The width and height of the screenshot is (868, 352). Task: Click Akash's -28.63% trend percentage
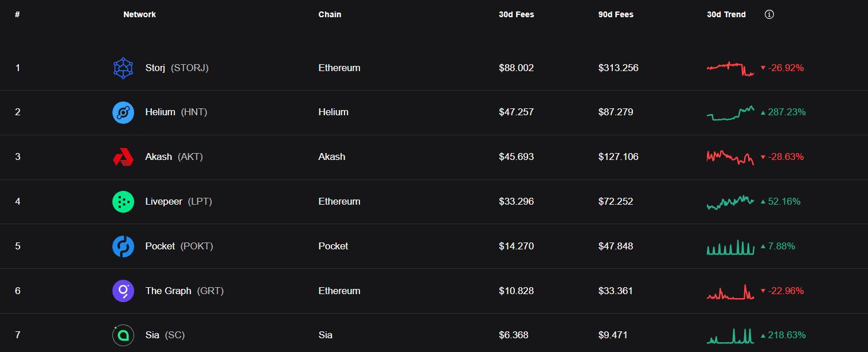(785, 157)
